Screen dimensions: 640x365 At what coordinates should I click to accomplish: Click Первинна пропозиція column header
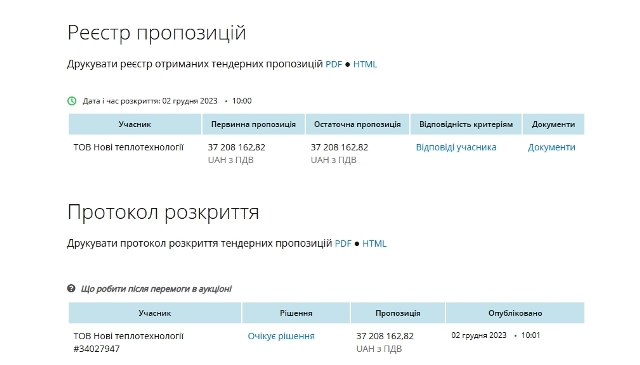[x=253, y=124]
